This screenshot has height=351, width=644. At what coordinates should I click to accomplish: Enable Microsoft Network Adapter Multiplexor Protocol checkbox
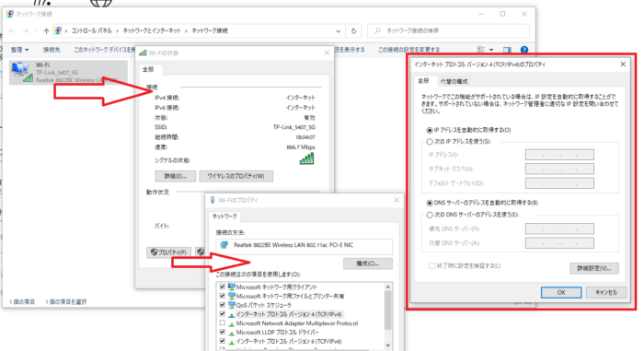click(x=223, y=323)
